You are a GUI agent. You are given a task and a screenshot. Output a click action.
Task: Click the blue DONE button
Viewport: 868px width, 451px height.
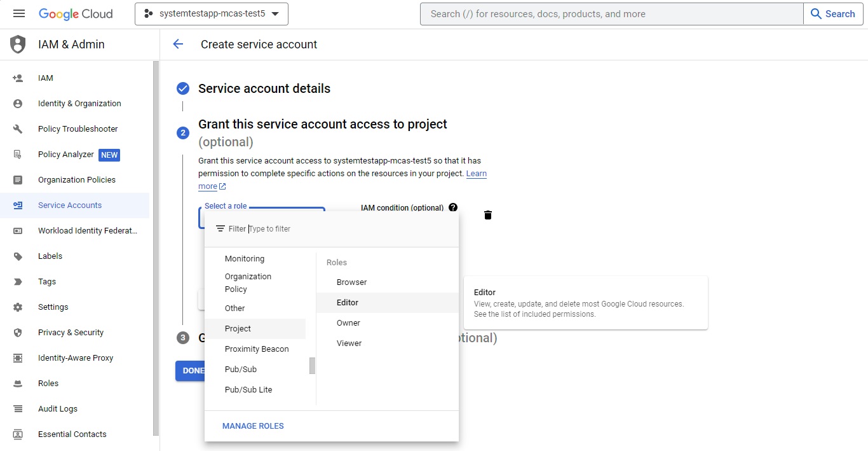point(190,371)
